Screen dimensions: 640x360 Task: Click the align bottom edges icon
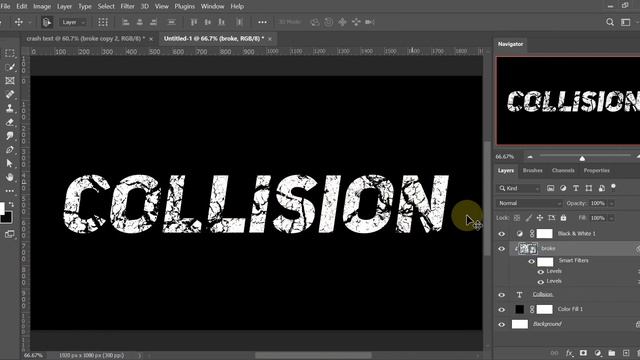222,22
